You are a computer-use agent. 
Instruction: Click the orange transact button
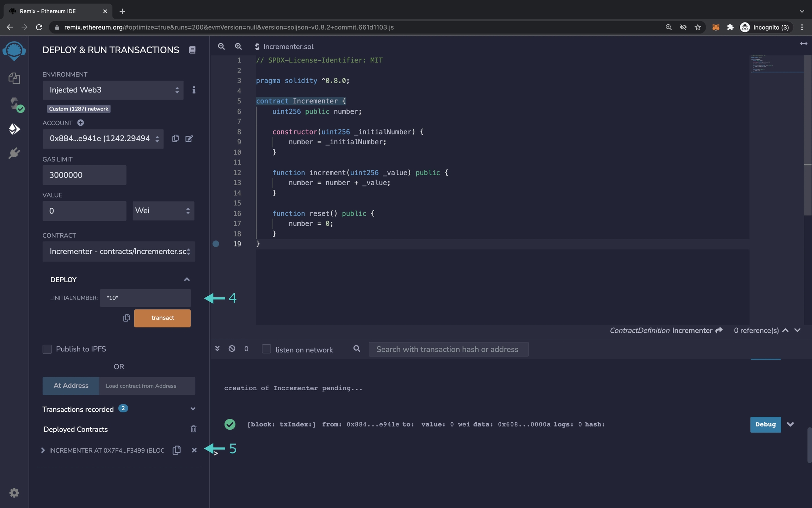(x=162, y=318)
